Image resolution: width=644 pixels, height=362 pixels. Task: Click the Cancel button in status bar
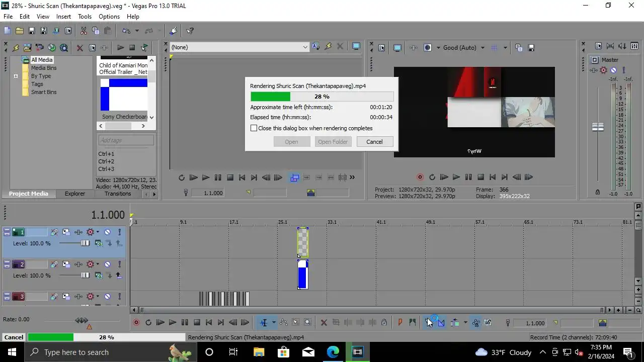coord(14,337)
